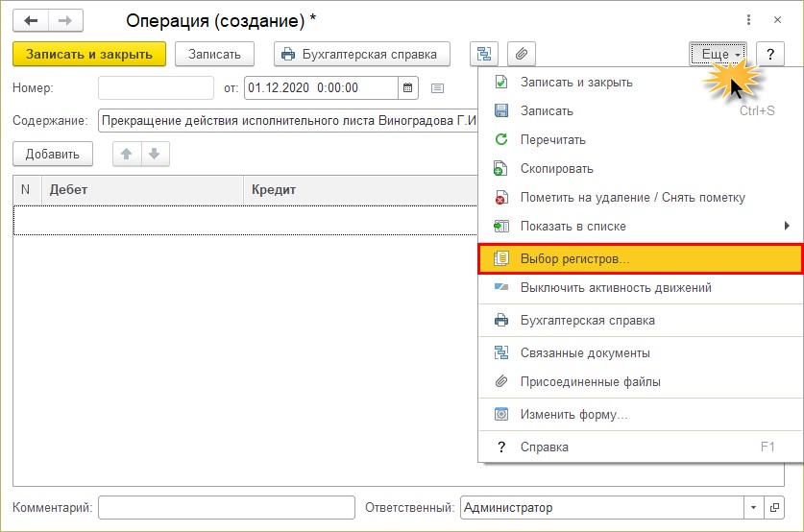The image size is (804, 532).
Task: Click the Комментарий input field
Action: [227, 508]
